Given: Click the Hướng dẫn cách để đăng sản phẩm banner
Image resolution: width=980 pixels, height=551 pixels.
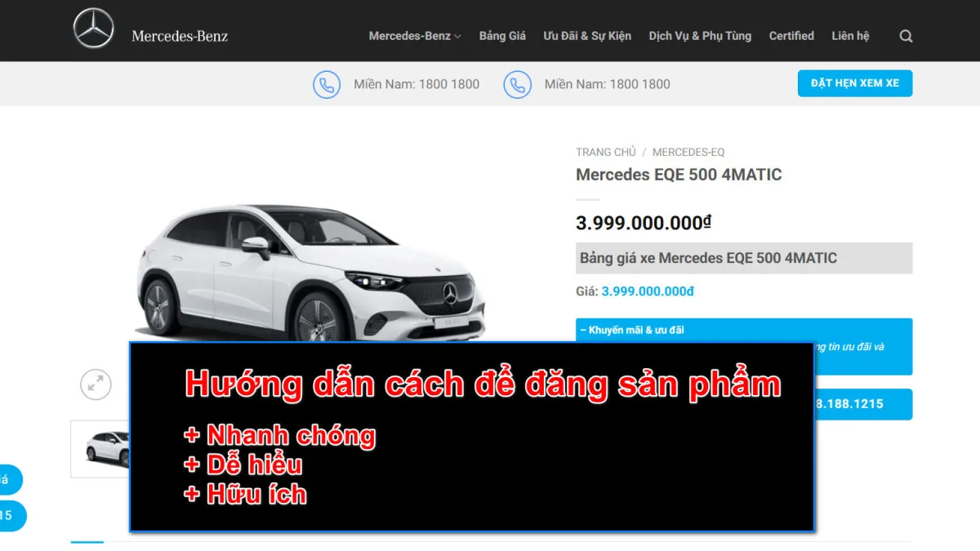Looking at the screenshot, I should pos(471,437).
